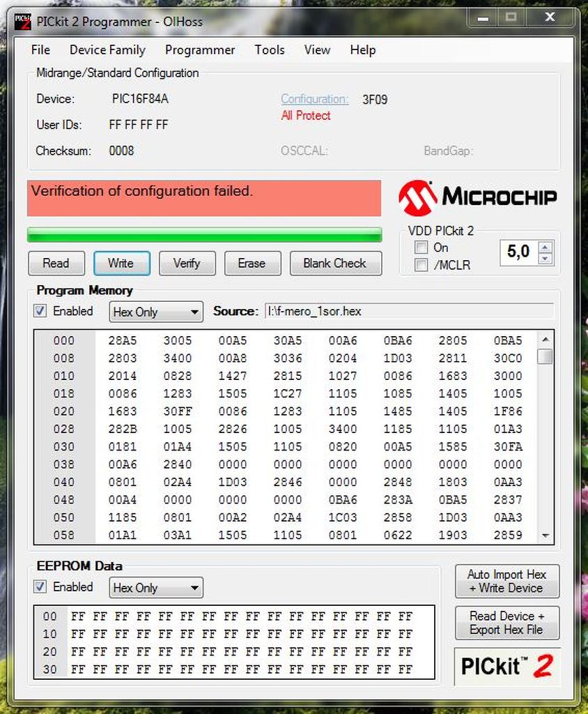Open the Tools menu
The height and width of the screenshot is (714, 588).
pyautogui.click(x=270, y=50)
